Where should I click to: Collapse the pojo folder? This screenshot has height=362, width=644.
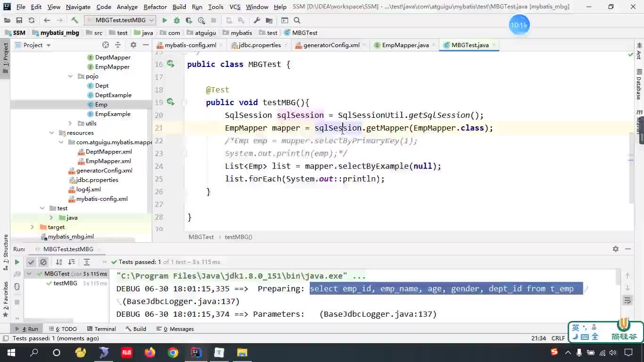[x=70, y=76]
